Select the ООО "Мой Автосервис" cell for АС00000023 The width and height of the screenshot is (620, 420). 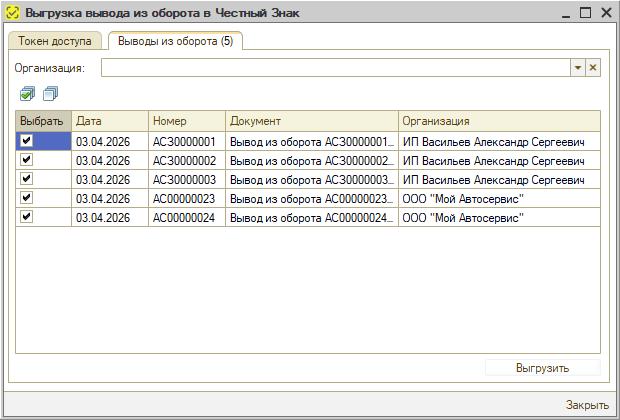498,198
